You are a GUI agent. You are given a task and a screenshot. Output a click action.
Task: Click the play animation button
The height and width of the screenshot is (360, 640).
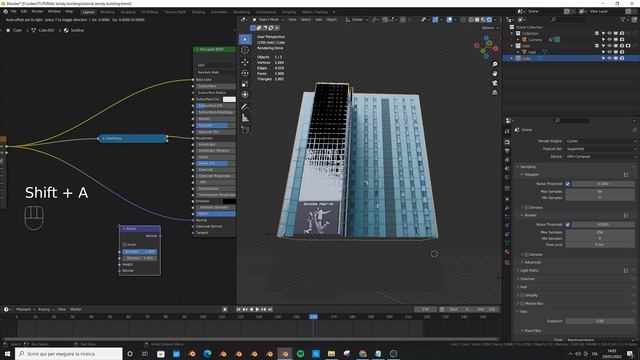(257, 309)
